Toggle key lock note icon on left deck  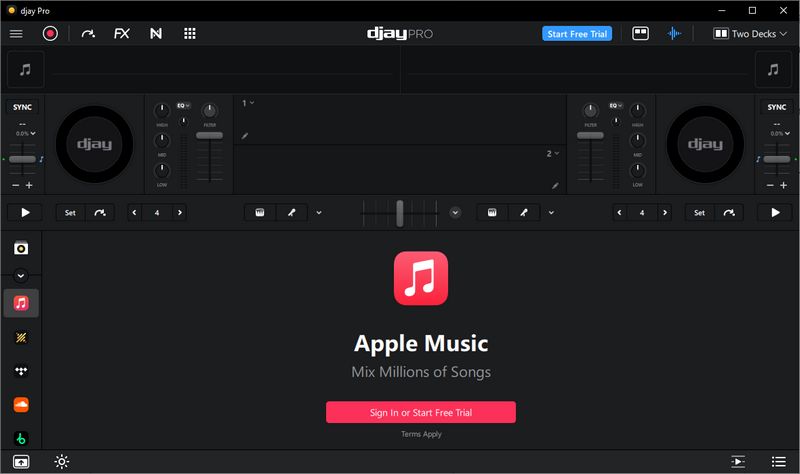(x=41, y=159)
